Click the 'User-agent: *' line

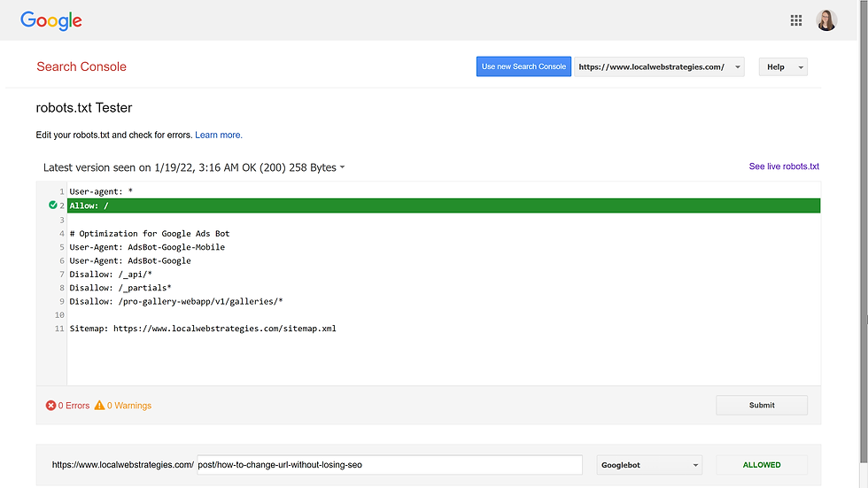101,191
